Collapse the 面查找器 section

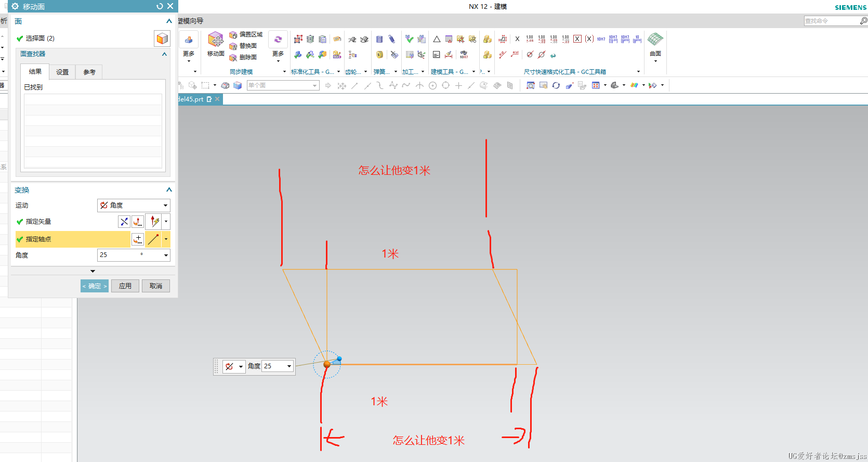(x=164, y=54)
